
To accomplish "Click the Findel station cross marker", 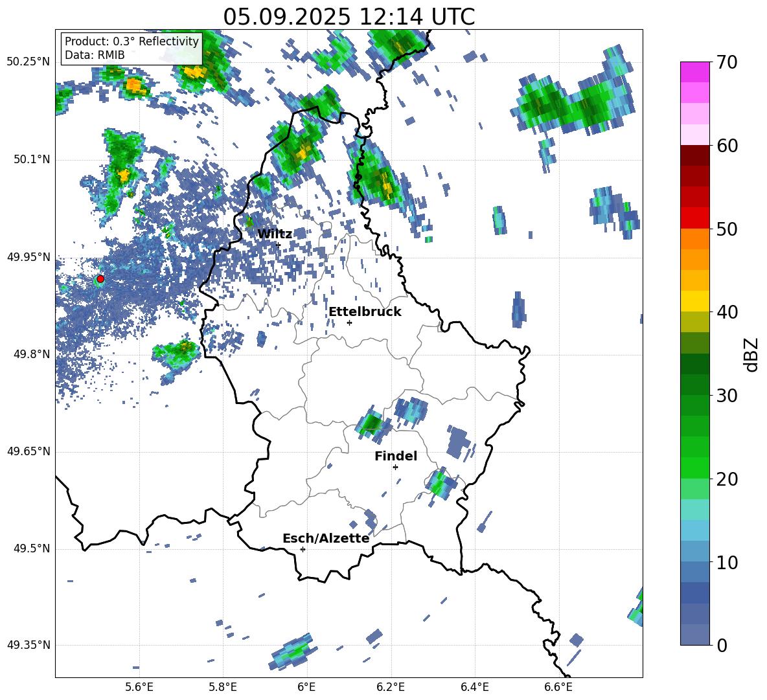I will pos(395,467).
